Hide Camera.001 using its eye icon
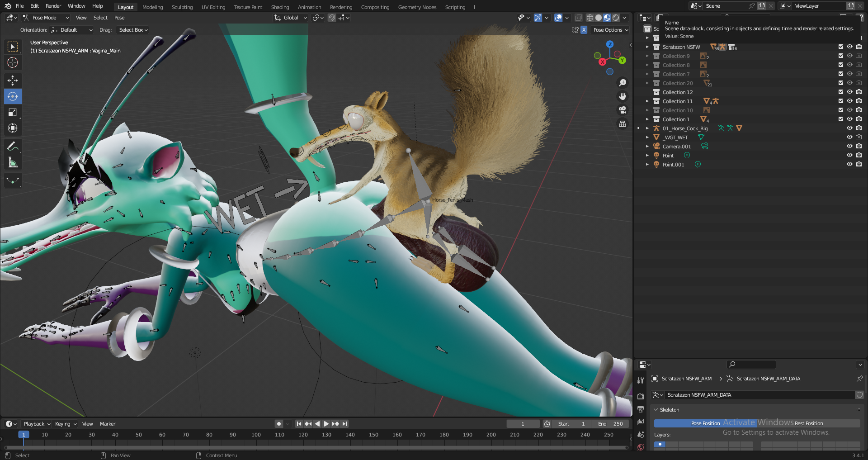This screenshot has width=868, height=460. pyautogui.click(x=849, y=146)
